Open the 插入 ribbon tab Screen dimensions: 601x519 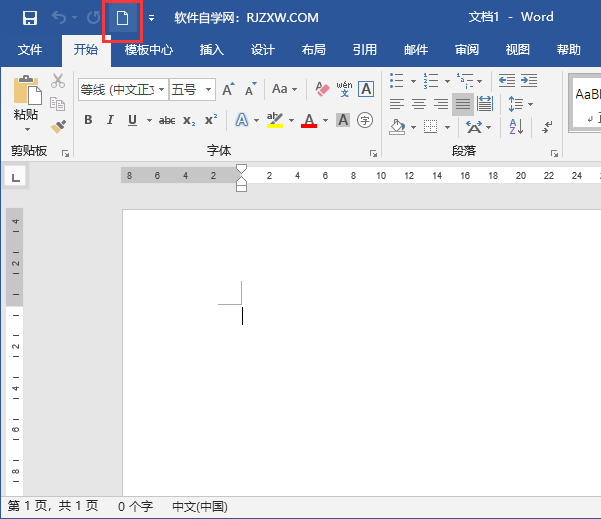[212, 50]
